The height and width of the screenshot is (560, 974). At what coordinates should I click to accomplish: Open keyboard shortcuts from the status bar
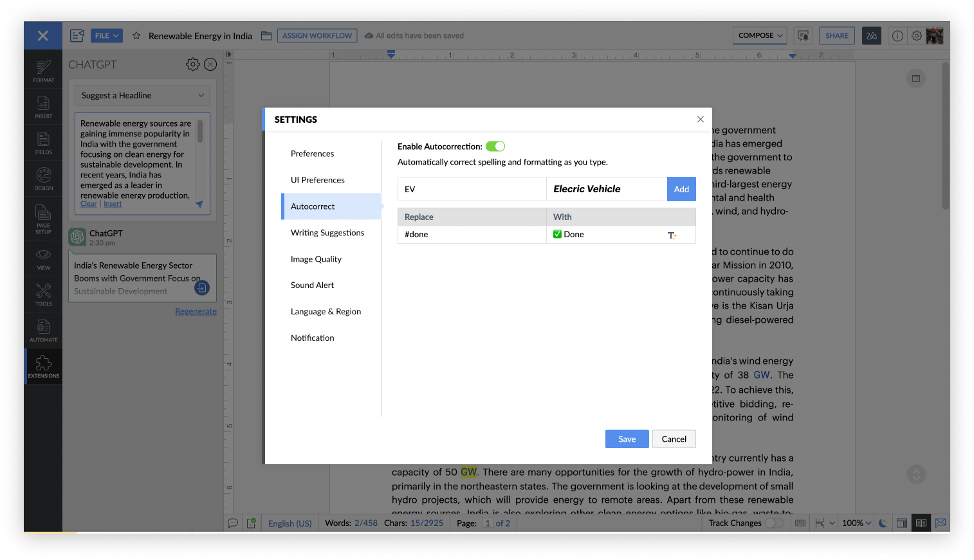click(800, 523)
